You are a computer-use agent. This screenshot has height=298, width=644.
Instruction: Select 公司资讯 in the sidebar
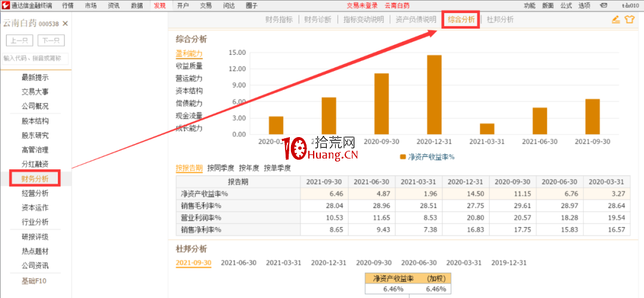pos(35,266)
